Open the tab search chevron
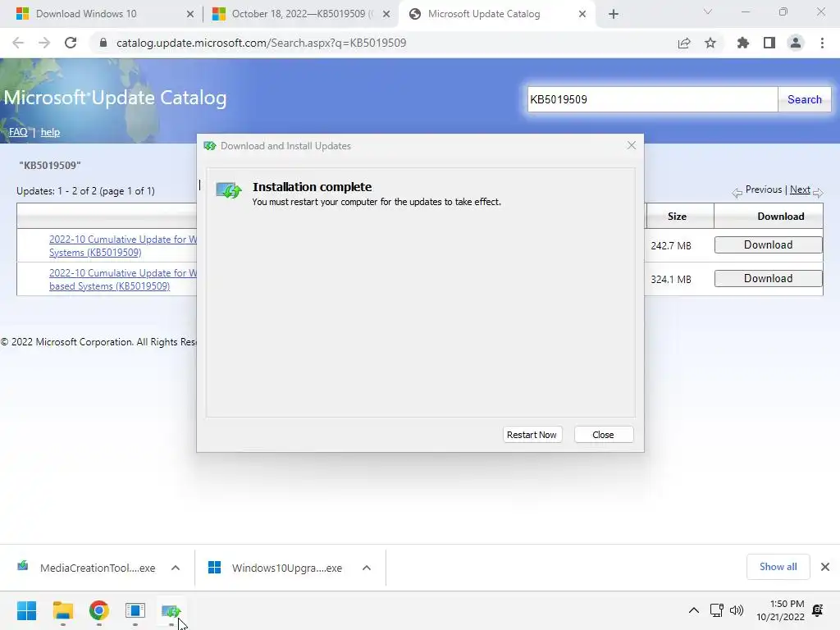 point(708,11)
